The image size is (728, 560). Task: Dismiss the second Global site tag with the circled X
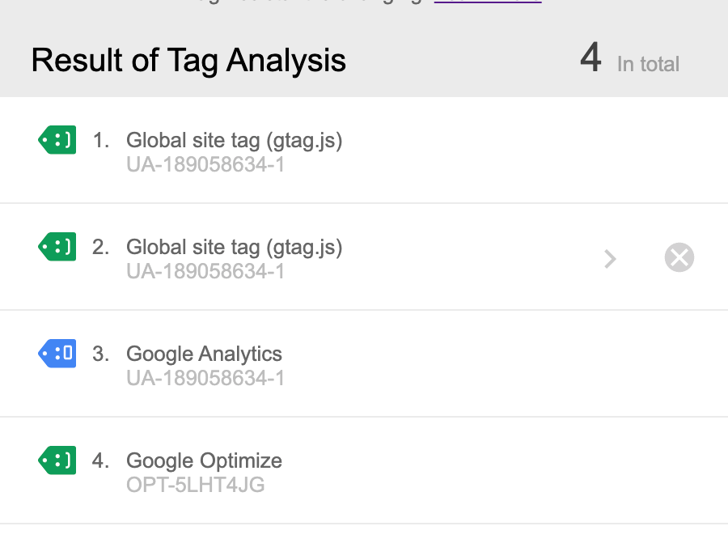[x=679, y=257]
